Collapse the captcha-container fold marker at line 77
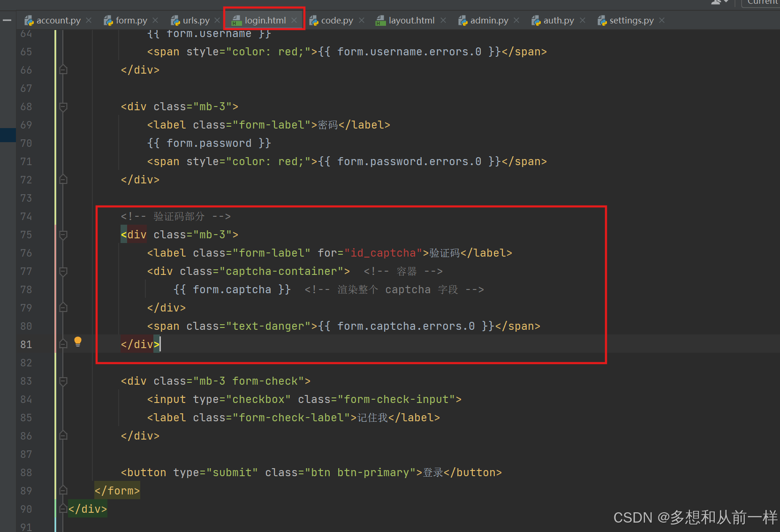 pyautogui.click(x=62, y=271)
